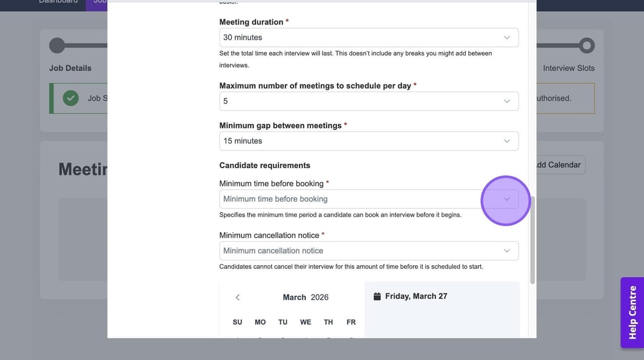Click the Job Details step circle

tap(57, 46)
